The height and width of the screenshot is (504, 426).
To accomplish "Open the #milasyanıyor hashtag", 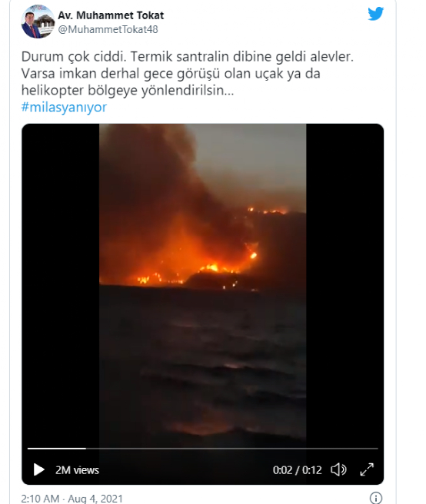I will (x=64, y=107).
